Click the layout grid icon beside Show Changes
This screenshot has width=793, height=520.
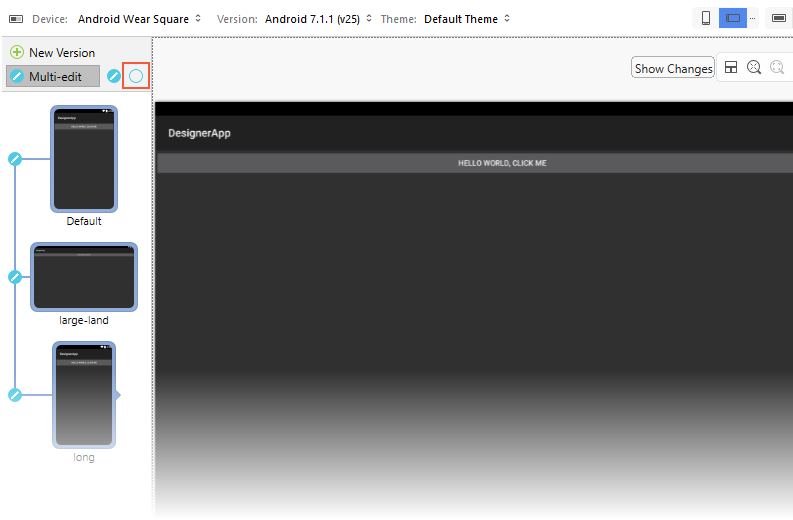click(x=731, y=67)
